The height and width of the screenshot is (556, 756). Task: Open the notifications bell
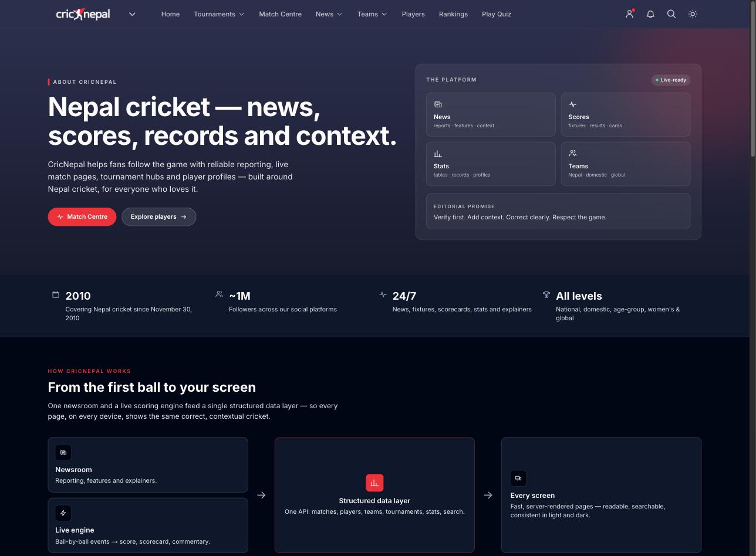click(x=650, y=14)
